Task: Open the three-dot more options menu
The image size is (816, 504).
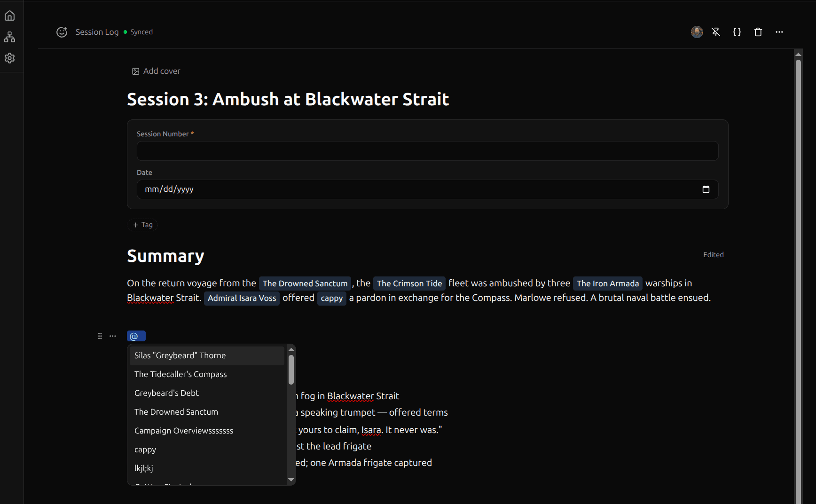Action: point(779,32)
